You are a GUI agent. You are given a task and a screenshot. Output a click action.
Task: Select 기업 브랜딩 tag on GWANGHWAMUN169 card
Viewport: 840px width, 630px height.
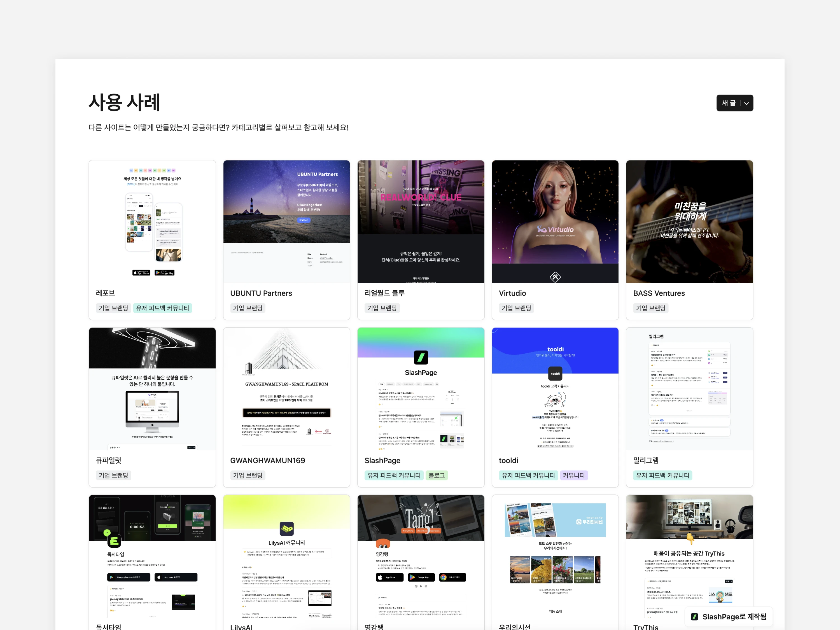pos(248,475)
